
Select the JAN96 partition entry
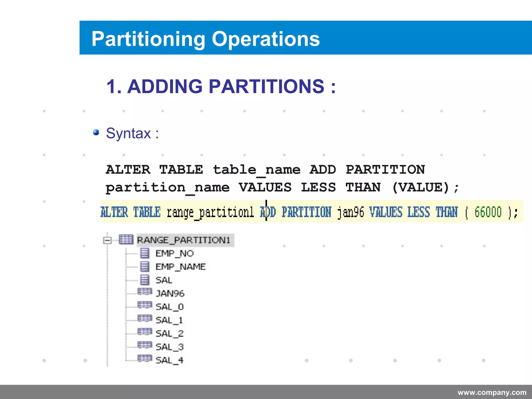pyautogui.click(x=170, y=294)
